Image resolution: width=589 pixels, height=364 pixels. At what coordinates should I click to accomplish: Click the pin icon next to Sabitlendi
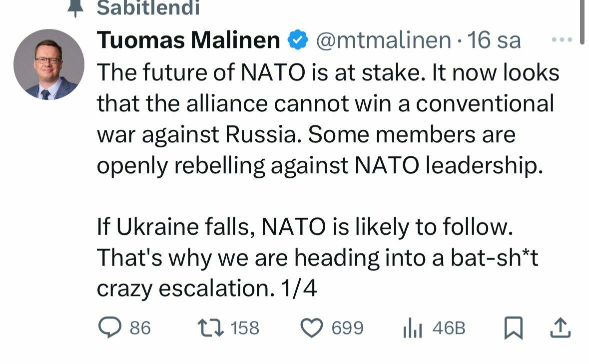[x=75, y=8]
